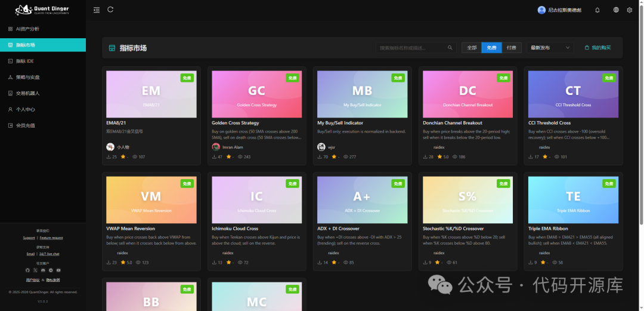Open the 最新发布 sort dropdown
This screenshot has height=311, width=644.
(550, 48)
